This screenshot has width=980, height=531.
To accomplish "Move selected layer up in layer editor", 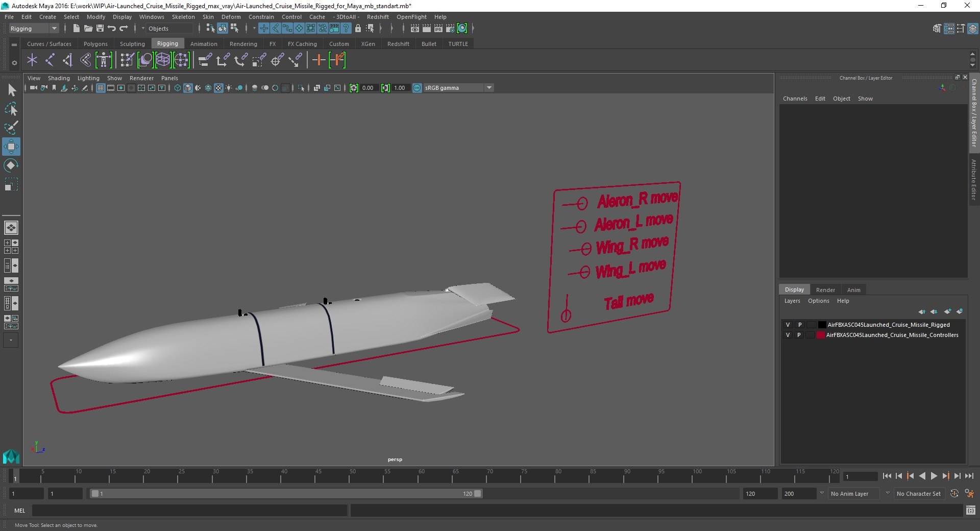I will coord(922,311).
